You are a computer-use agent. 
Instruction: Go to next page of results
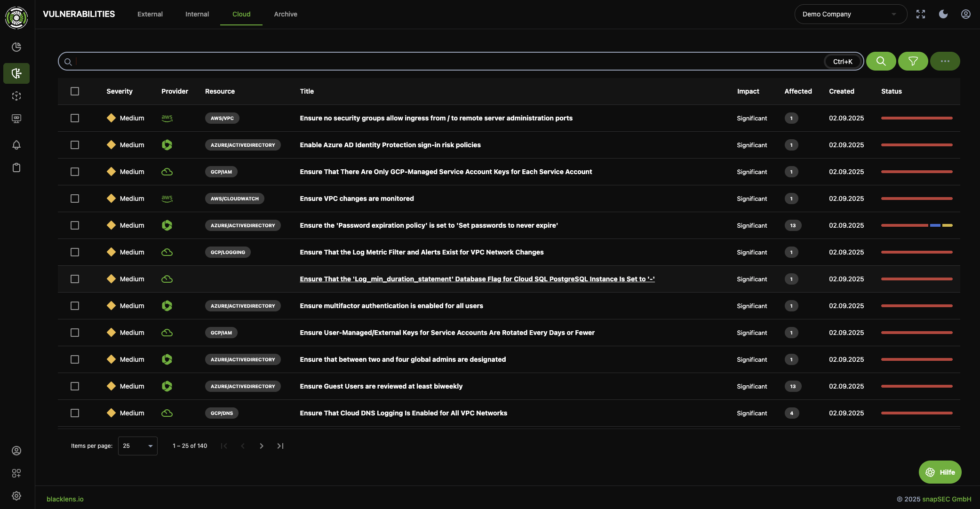[262, 446]
